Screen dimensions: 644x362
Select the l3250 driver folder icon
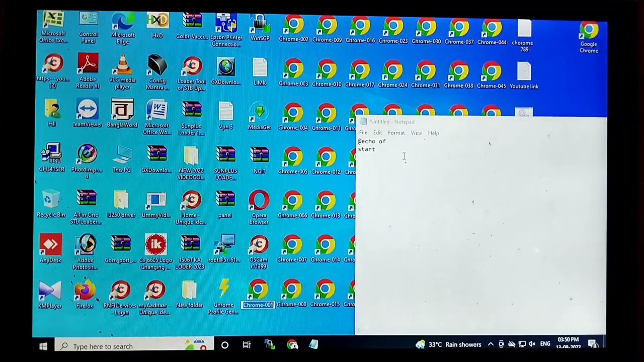tap(121, 205)
